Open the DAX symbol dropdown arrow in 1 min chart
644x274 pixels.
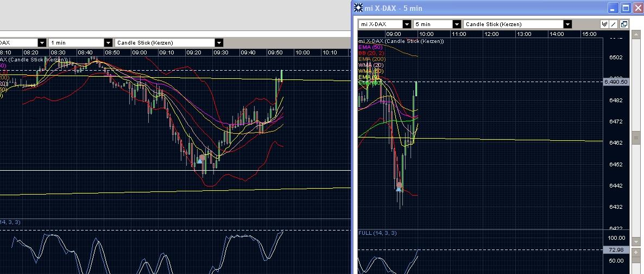point(42,42)
